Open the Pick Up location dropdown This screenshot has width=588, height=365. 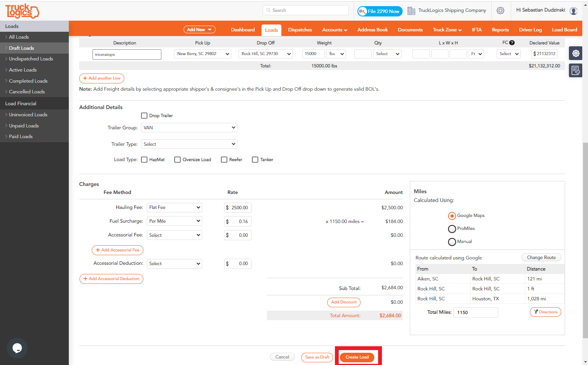[x=203, y=54]
